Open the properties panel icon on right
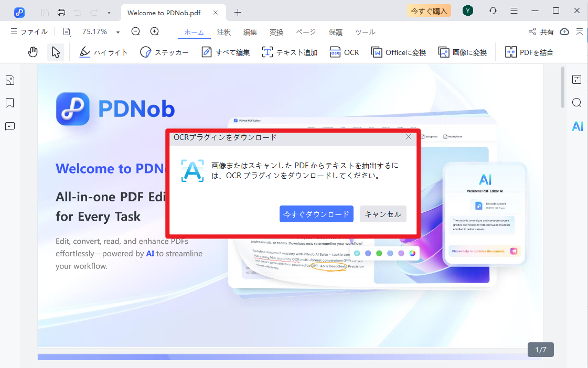588x368 pixels. pyautogui.click(x=577, y=80)
